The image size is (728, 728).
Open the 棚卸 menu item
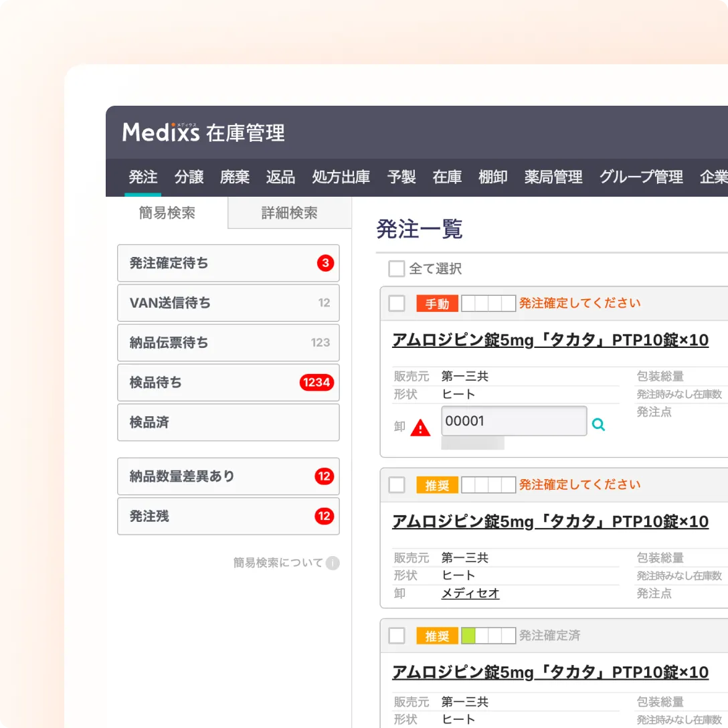(492, 177)
